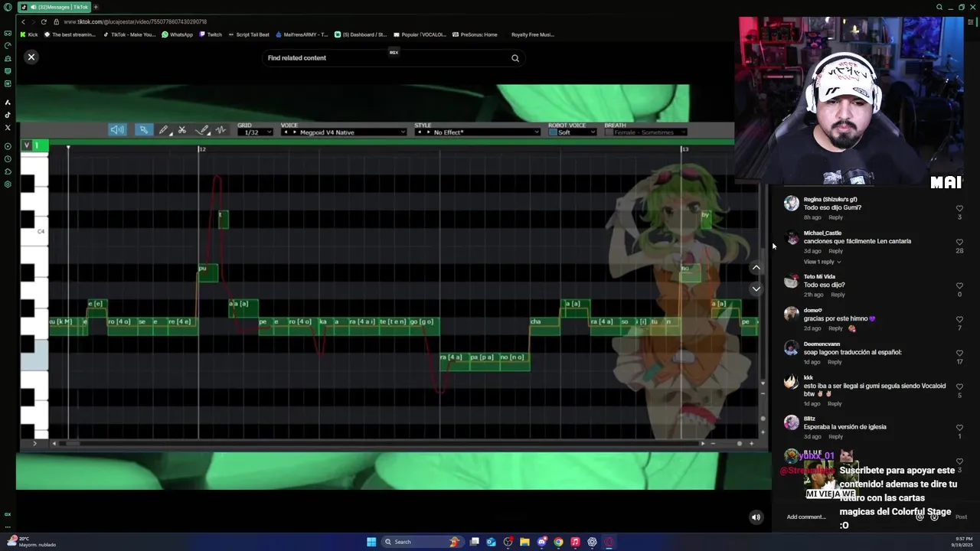
Task: Go to next video with down chevron
Action: coord(756,289)
